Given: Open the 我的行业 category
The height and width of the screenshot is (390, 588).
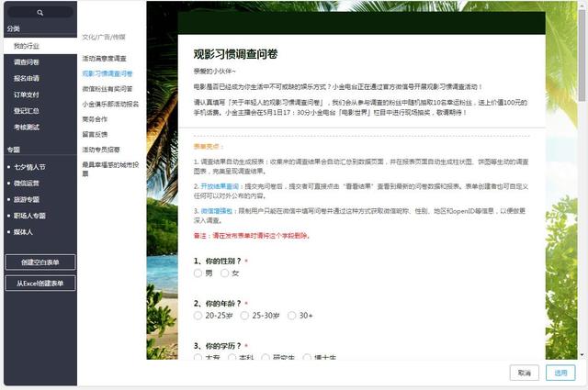Looking at the screenshot, I should click(x=40, y=46).
